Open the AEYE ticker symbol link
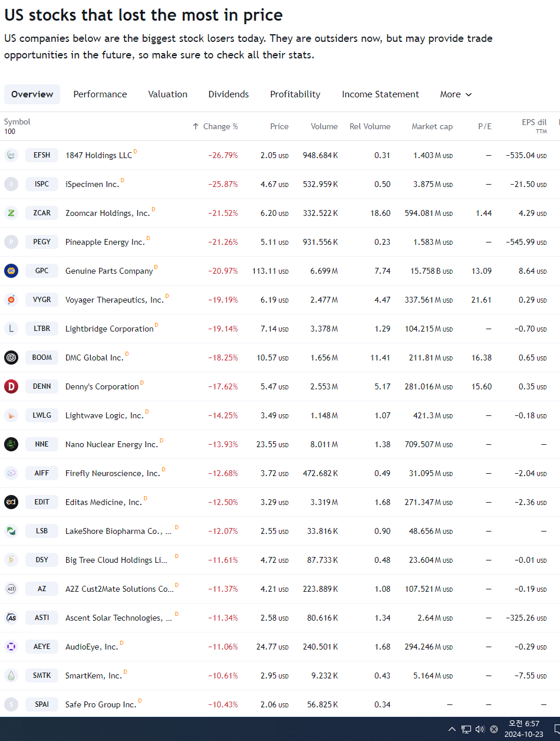This screenshot has width=560, height=741. pos(42,647)
